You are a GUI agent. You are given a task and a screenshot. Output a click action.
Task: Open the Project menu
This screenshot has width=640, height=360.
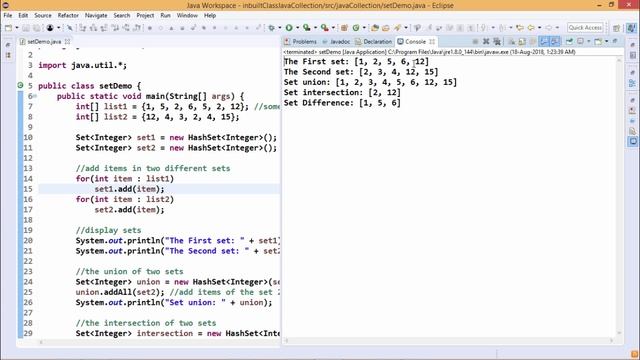145,16
